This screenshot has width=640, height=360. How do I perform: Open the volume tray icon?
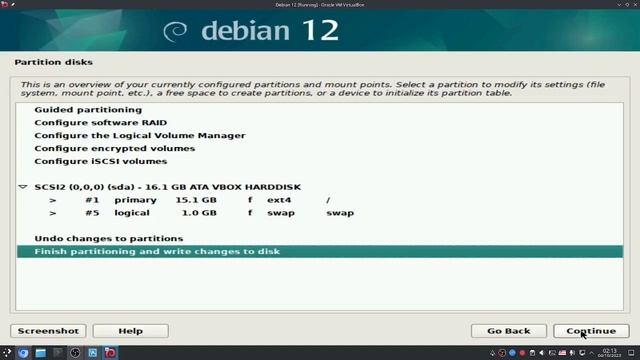click(541, 353)
